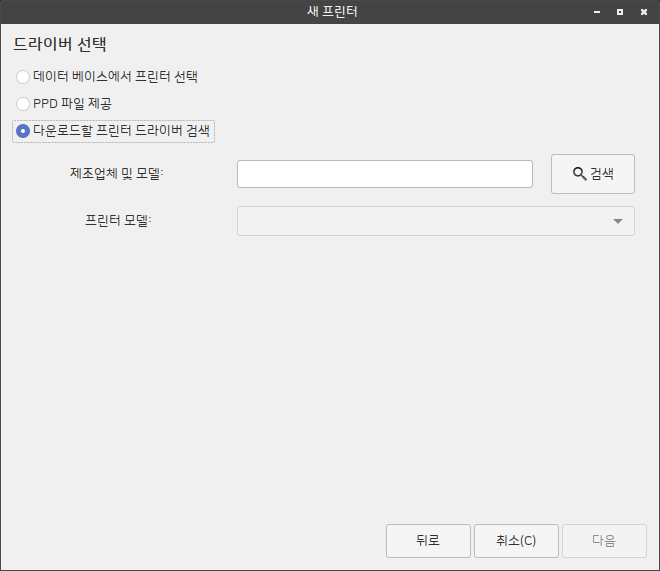660x571 pixels.
Task: Click the 프린터 모델 dropdown arrow
Action: click(617, 221)
